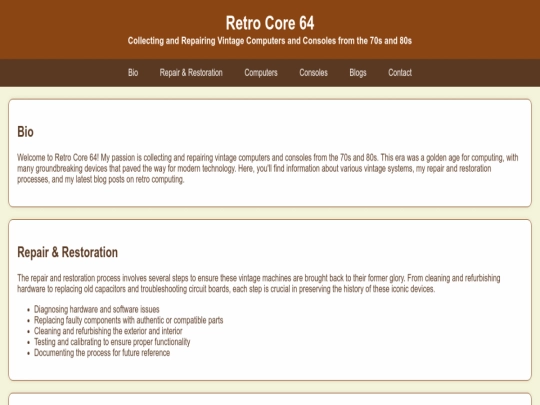Open the Computers nav link
540x405 pixels.
tap(261, 73)
